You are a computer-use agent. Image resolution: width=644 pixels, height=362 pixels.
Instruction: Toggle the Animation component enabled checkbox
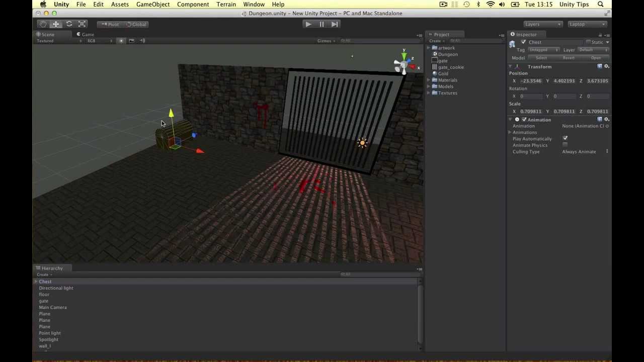[x=524, y=120]
